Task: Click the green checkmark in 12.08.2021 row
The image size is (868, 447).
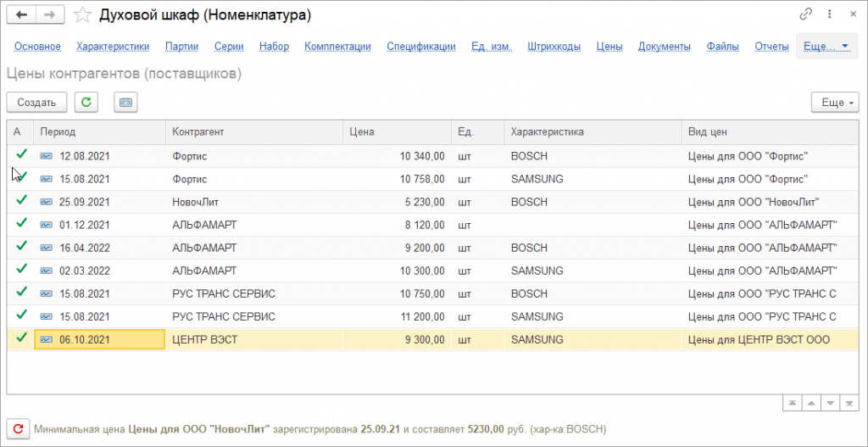Action: (21, 154)
